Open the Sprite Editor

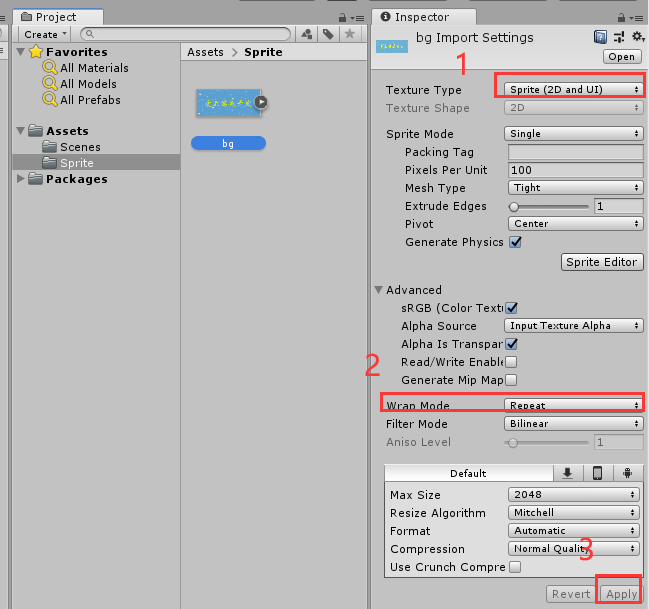click(602, 262)
